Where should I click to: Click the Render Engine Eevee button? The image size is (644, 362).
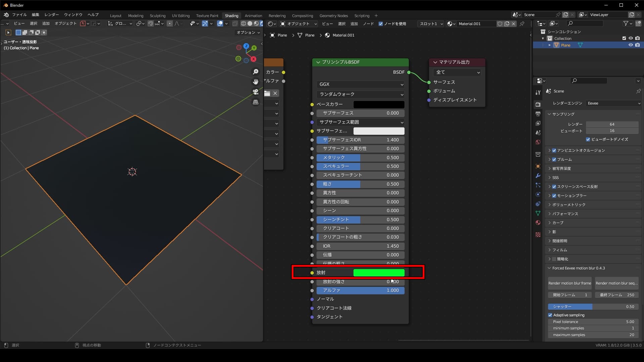(612, 103)
